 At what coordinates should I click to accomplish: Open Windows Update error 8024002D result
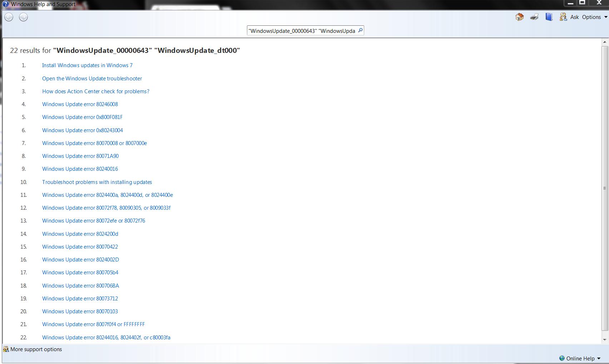(x=80, y=260)
